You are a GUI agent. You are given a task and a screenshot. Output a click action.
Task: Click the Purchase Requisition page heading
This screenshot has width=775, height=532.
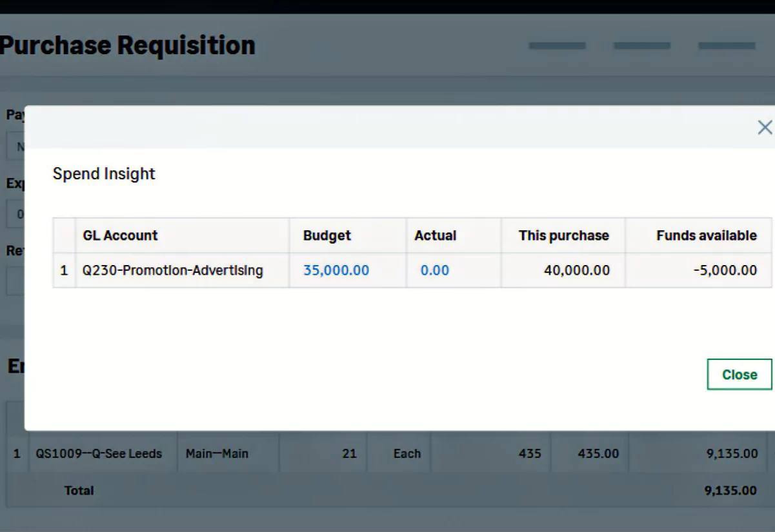pos(128,46)
